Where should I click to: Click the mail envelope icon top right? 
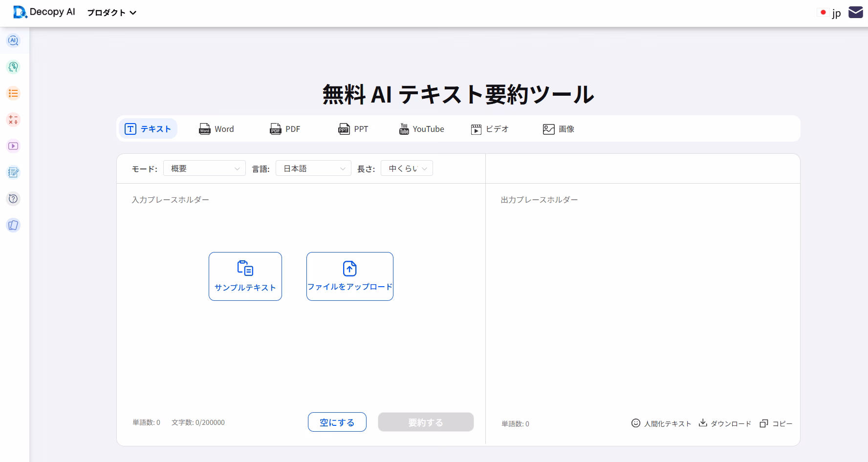[x=856, y=12]
